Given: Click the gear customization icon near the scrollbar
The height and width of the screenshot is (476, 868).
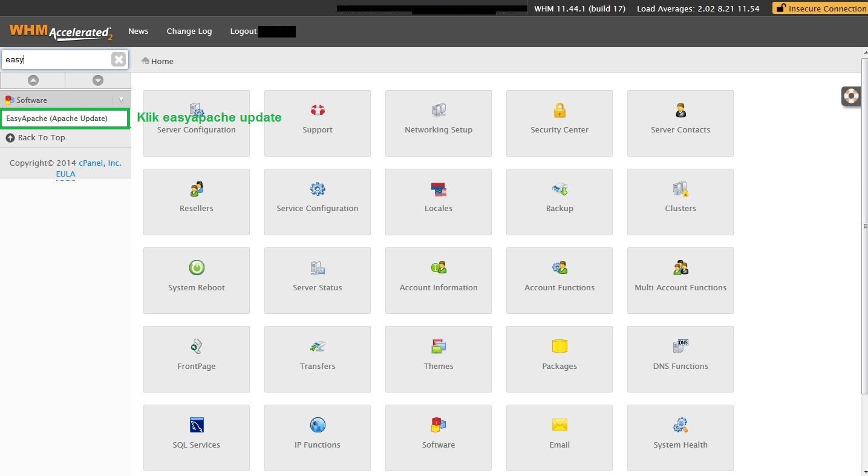Looking at the screenshot, I should [851, 96].
